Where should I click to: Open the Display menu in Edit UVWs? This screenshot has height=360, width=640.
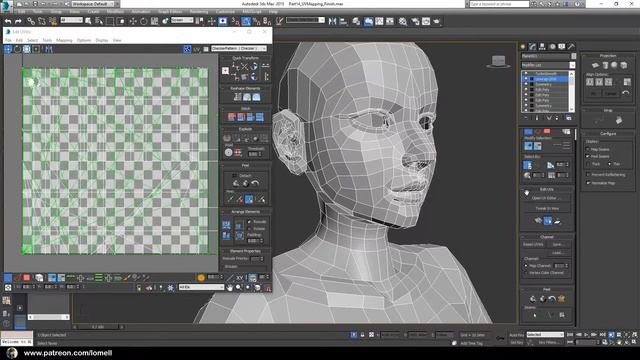pos(102,40)
